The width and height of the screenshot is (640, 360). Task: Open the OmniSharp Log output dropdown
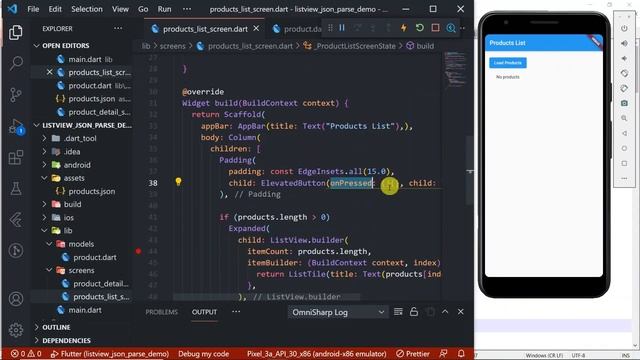pyautogui.click(x=338, y=312)
